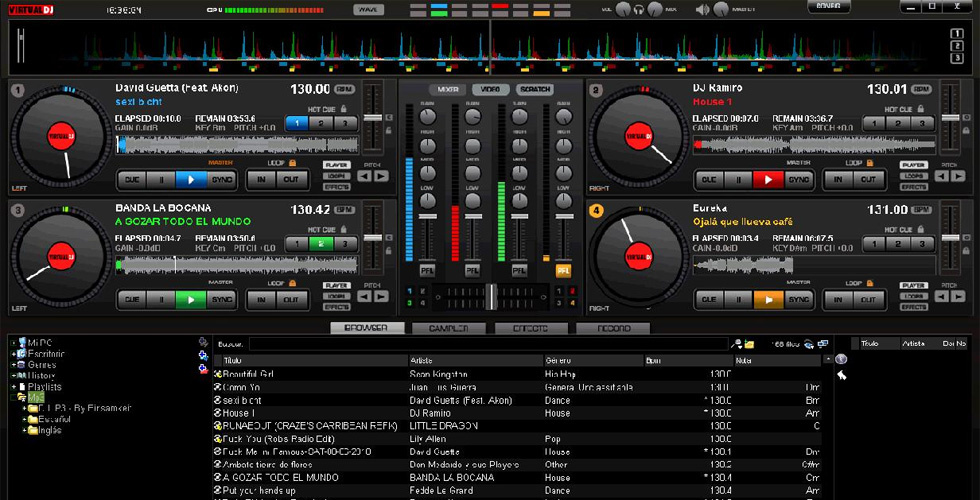The height and width of the screenshot is (500, 980).
Task: Click the loop lock icon on deck 1
Action: pos(292,162)
